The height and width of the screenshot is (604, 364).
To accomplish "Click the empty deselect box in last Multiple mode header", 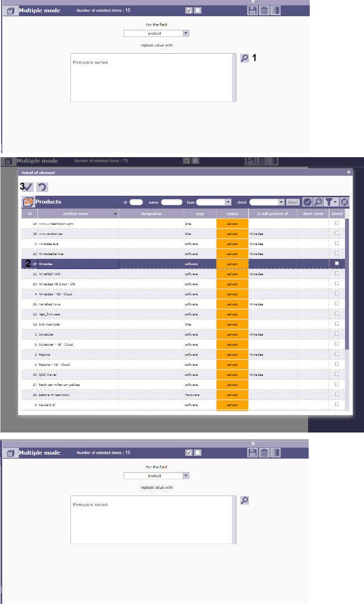I will click(197, 452).
